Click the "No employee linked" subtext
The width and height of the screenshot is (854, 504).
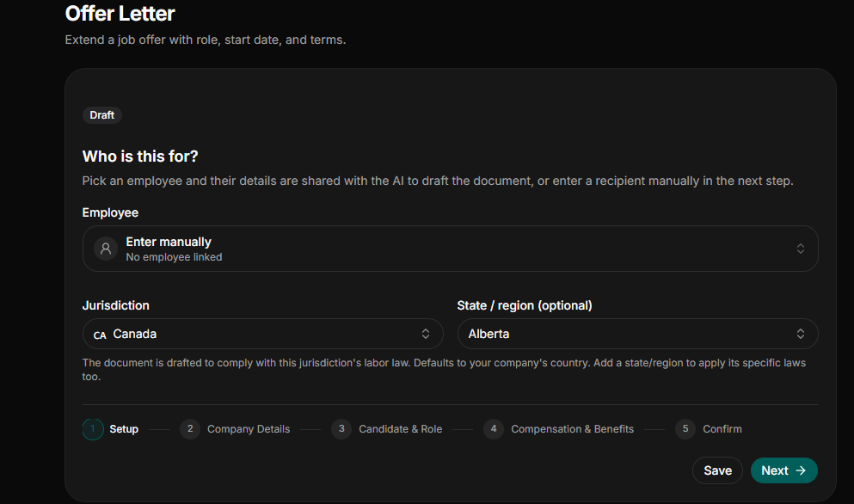click(x=174, y=257)
